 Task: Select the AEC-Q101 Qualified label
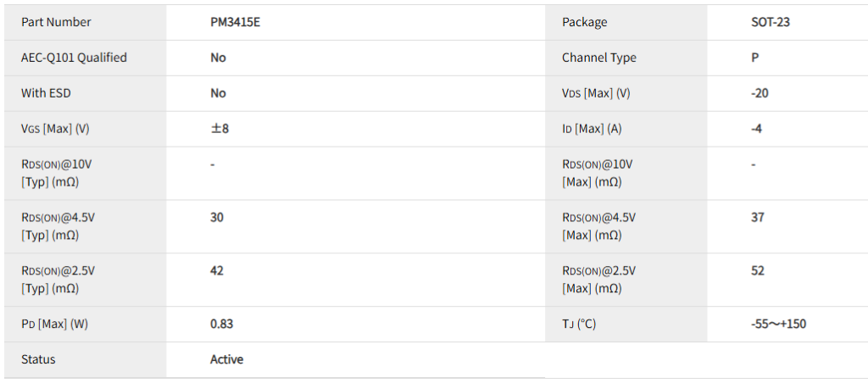tap(74, 58)
